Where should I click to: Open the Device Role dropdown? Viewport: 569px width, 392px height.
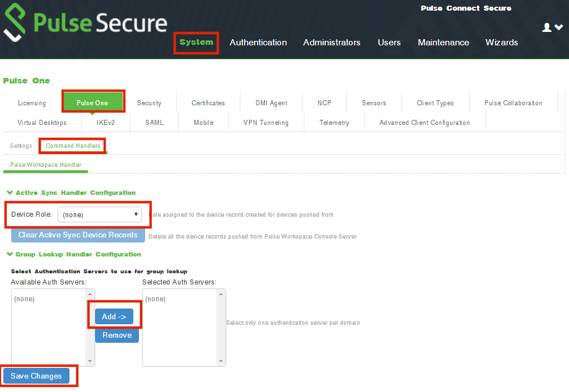pos(100,214)
